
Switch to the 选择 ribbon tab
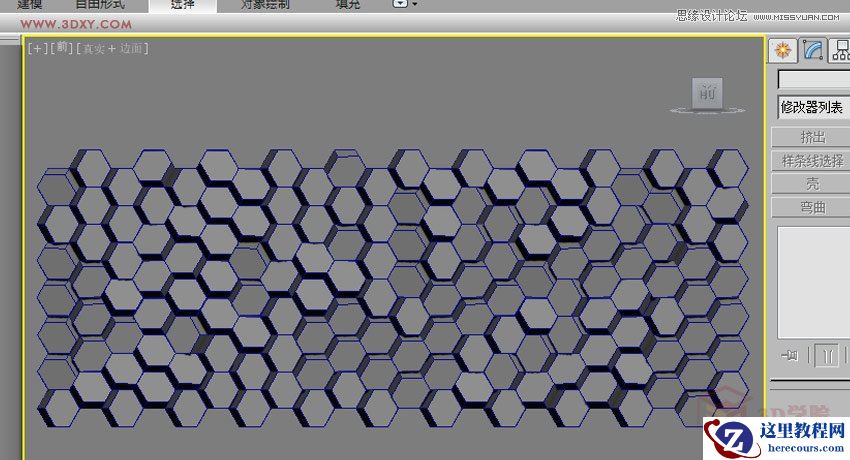pos(183,5)
